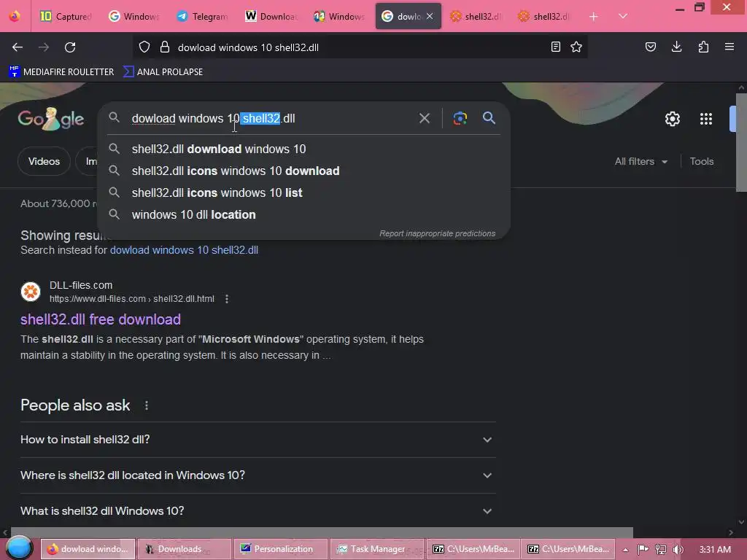Open Action Center flag in the tray
Viewport: 747px width, 560px height.
tap(643, 550)
